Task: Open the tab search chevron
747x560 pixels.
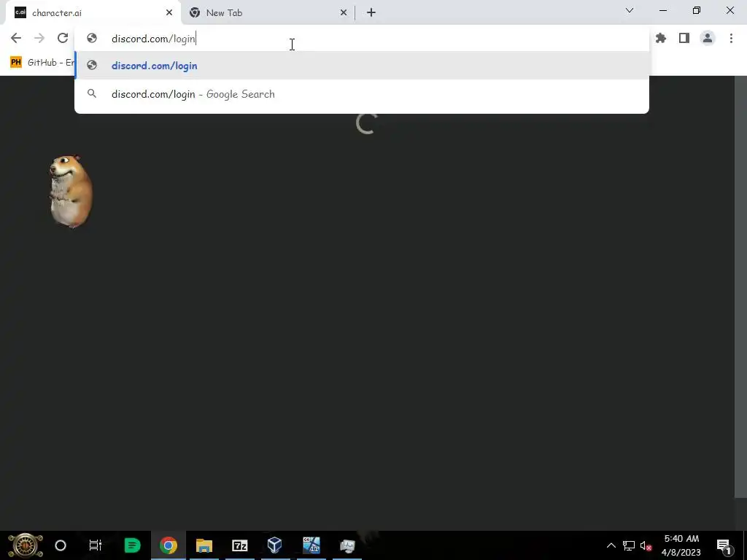Action: pos(630,10)
